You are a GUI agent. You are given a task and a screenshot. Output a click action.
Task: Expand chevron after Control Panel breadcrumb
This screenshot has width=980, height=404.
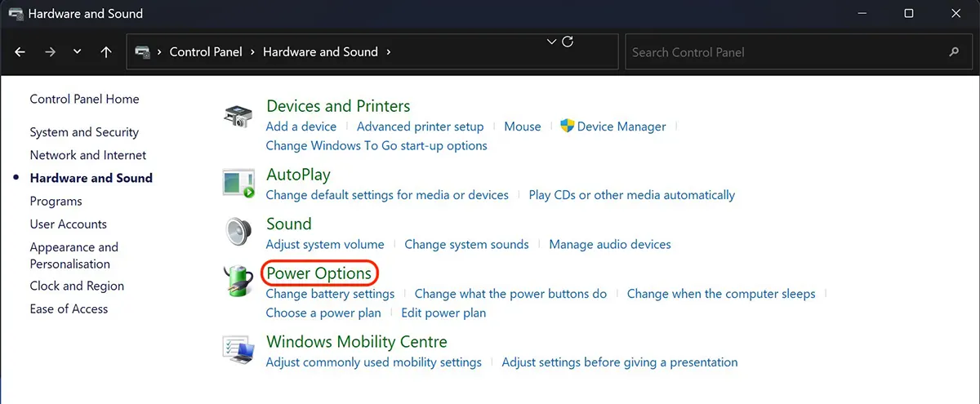[252, 51]
